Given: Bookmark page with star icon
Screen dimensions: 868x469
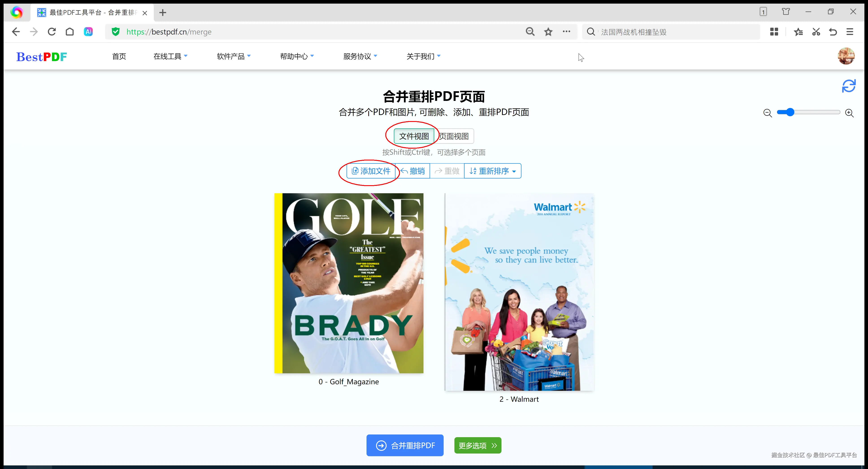Looking at the screenshot, I should point(548,32).
